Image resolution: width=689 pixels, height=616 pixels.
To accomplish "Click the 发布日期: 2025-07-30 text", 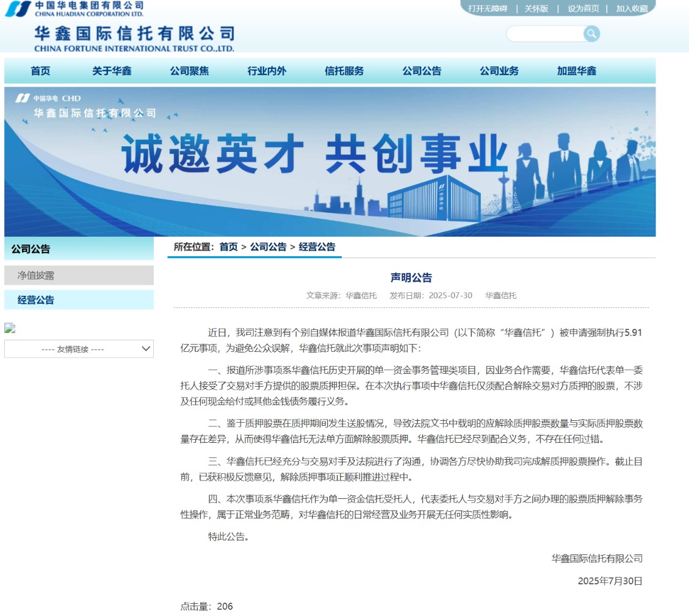I will coord(431,295).
